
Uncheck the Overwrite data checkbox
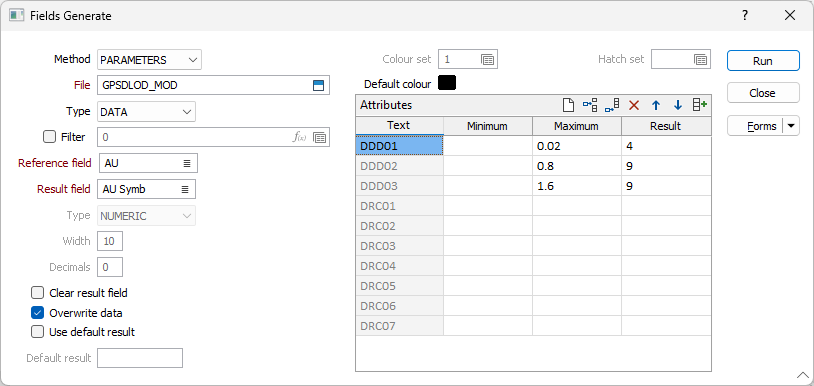(37, 313)
